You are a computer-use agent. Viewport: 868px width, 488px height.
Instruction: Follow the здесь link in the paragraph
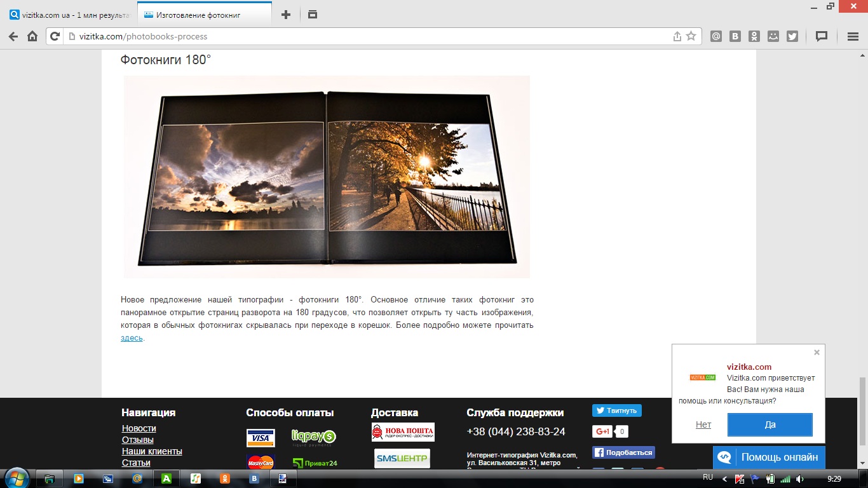coord(132,338)
